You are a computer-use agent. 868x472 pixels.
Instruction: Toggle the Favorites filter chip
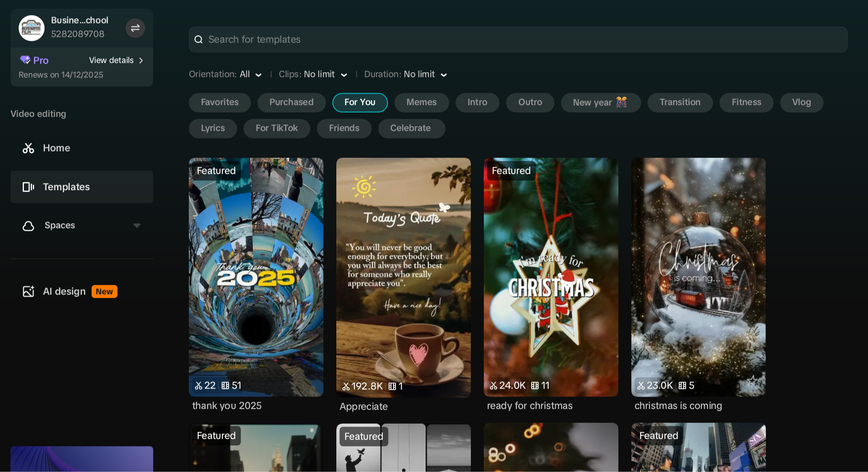(220, 103)
